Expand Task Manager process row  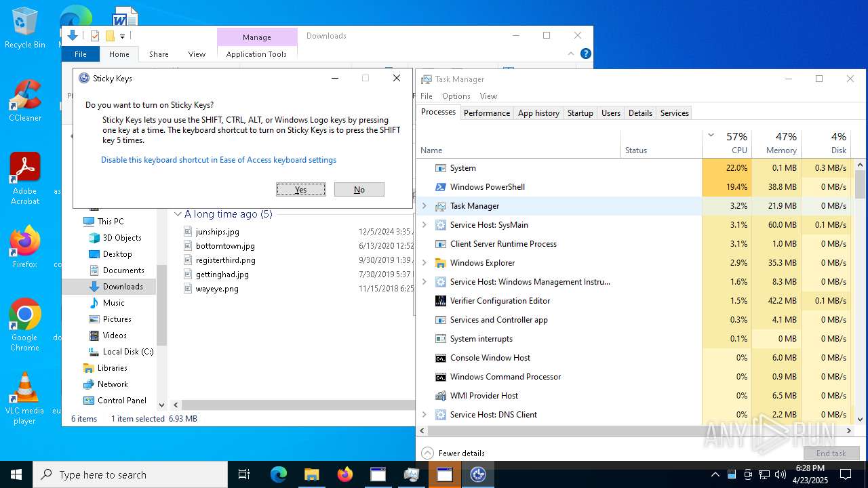(x=425, y=206)
